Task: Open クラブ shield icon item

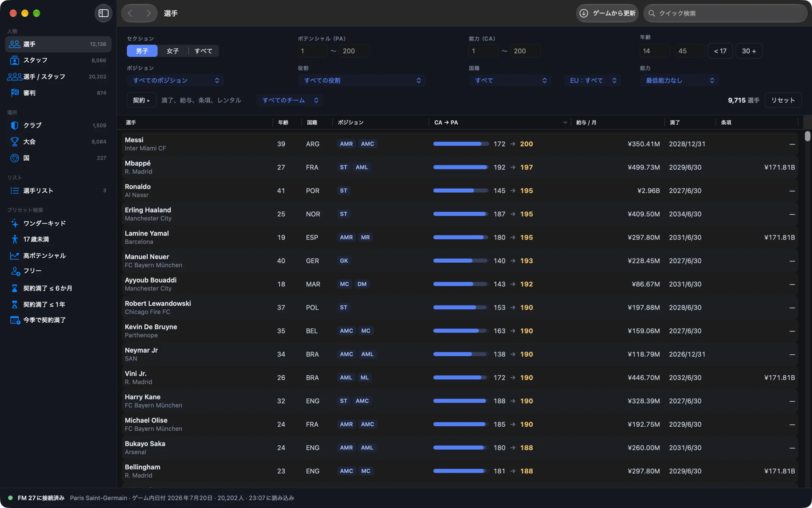Action: tap(58, 125)
